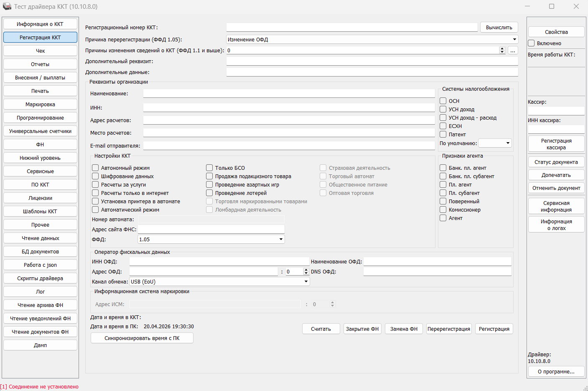Open the Маркировка section
Screen dimensions: 588x391
tap(40, 104)
